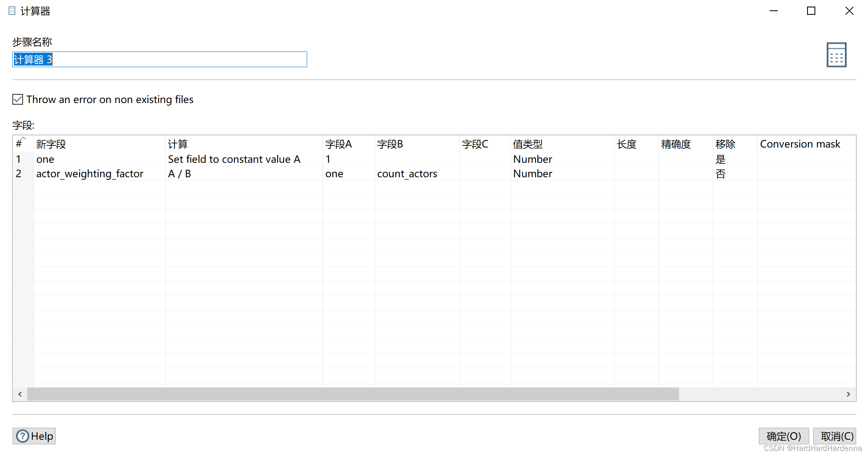
Task: Click the 是 remove cell in row 1
Action: 735,159
